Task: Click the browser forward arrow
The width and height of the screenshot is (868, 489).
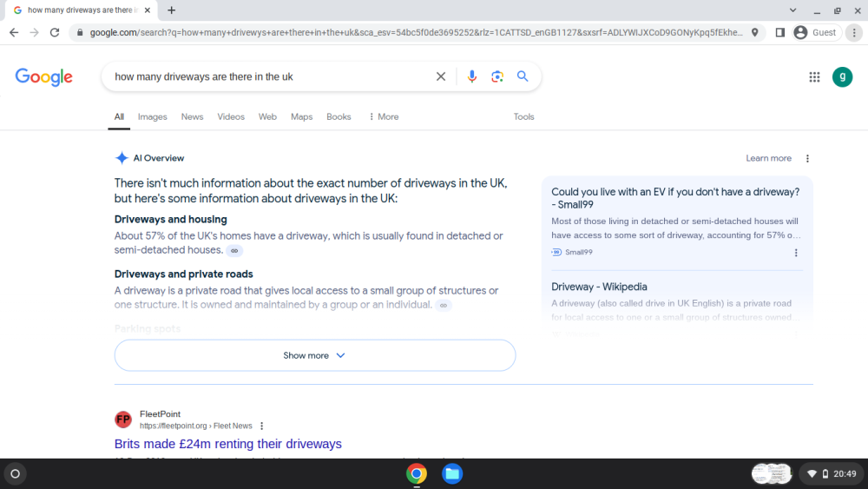Action: pyautogui.click(x=35, y=33)
